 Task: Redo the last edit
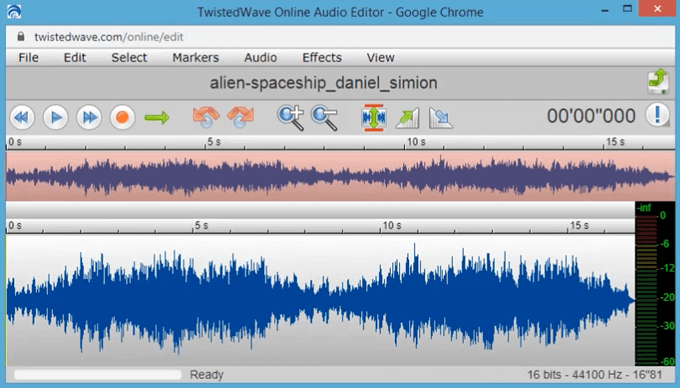[240, 117]
